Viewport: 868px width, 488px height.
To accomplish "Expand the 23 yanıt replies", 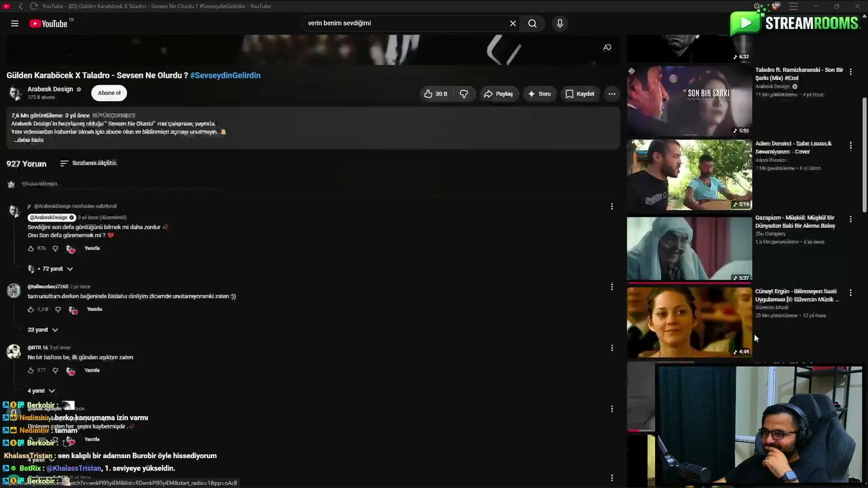I will coord(43,330).
